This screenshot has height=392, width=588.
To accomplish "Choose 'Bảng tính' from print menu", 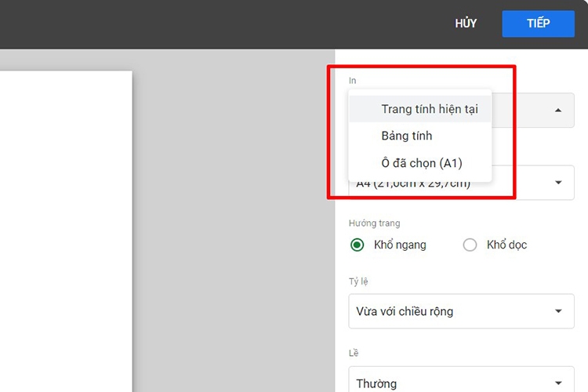I will (x=420, y=136).
